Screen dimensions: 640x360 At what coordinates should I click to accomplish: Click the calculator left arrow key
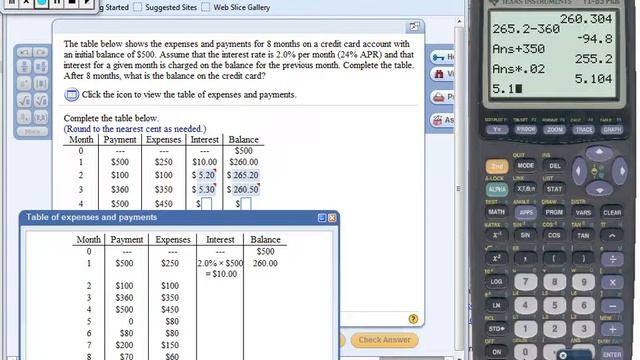pyautogui.click(x=579, y=171)
